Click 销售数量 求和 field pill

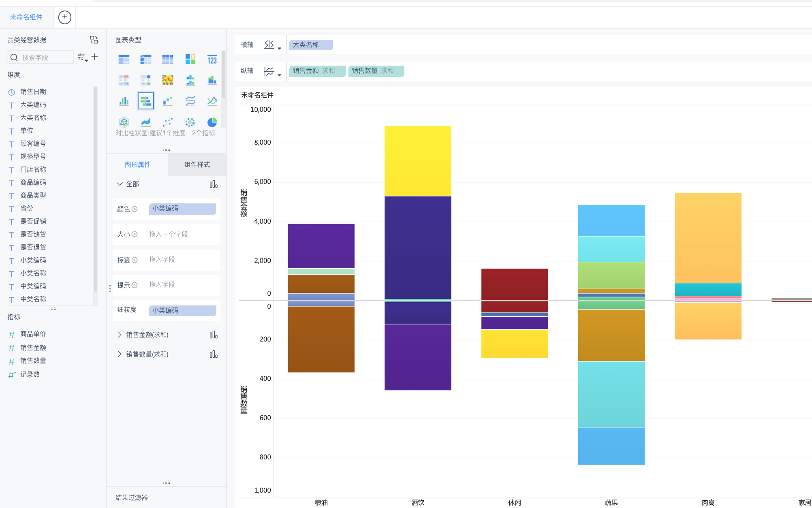[376, 71]
